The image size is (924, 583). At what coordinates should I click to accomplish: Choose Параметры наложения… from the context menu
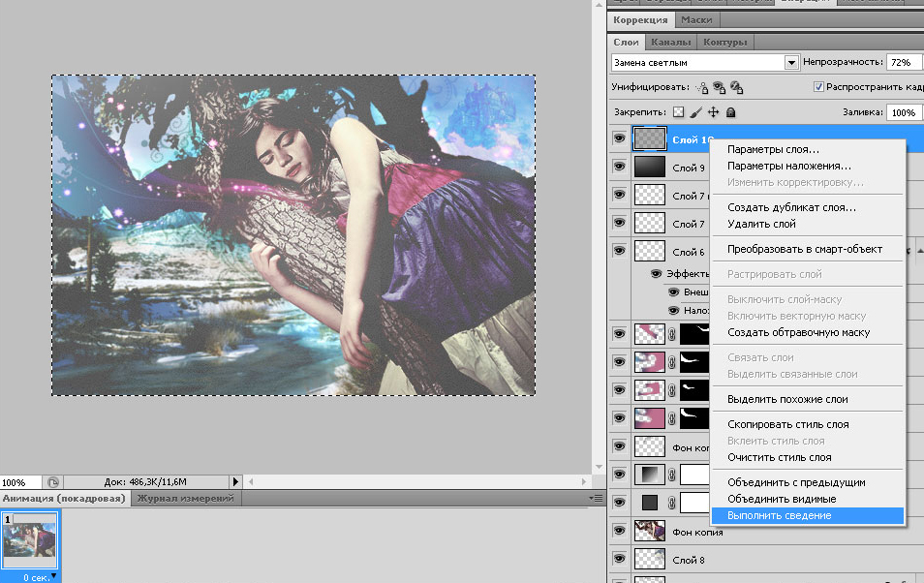(x=789, y=166)
